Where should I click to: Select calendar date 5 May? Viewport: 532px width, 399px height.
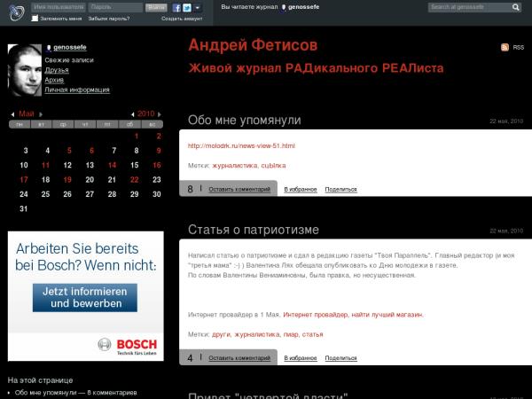69,151
